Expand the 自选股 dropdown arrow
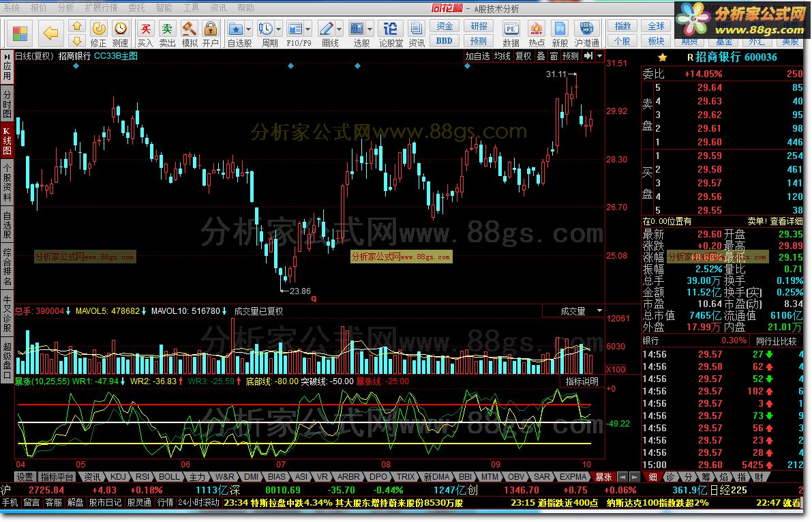The width and height of the screenshot is (812, 522). 249,29
